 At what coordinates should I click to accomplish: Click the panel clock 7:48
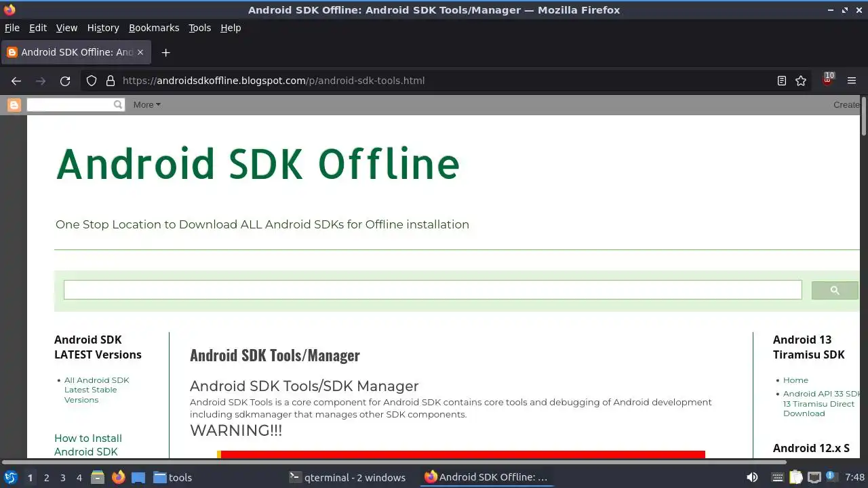click(x=855, y=477)
